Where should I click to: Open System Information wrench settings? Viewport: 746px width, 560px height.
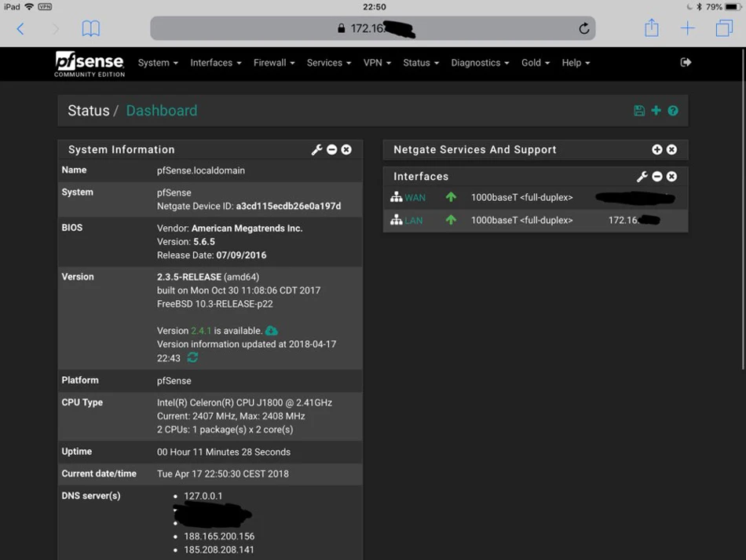[x=316, y=150]
